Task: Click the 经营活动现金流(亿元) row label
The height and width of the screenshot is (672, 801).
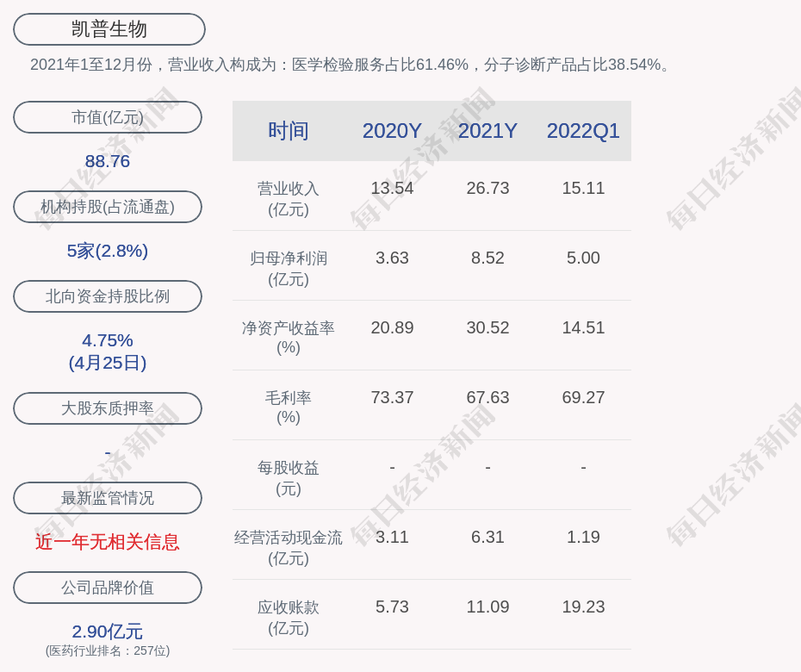Action: [x=289, y=547]
